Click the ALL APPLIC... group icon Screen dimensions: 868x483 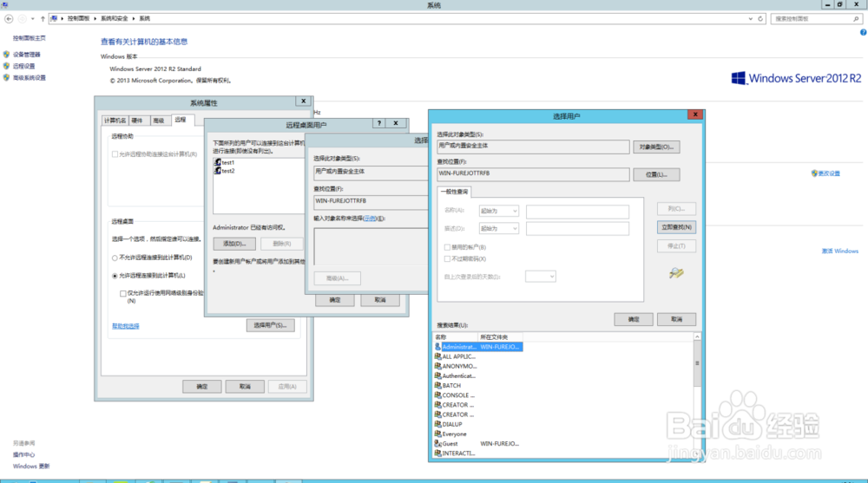click(x=437, y=356)
